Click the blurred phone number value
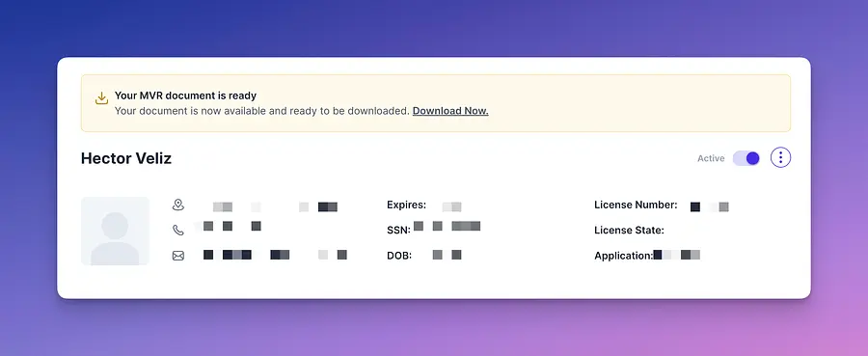The image size is (868, 356). [x=228, y=226]
